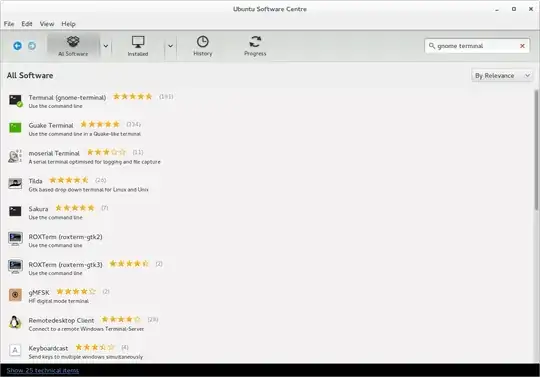Viewport: 540px width, 377px height.
Task: Click 'Connect to a remote Windows Terminal-Server' text
Action: pos(86,329)
